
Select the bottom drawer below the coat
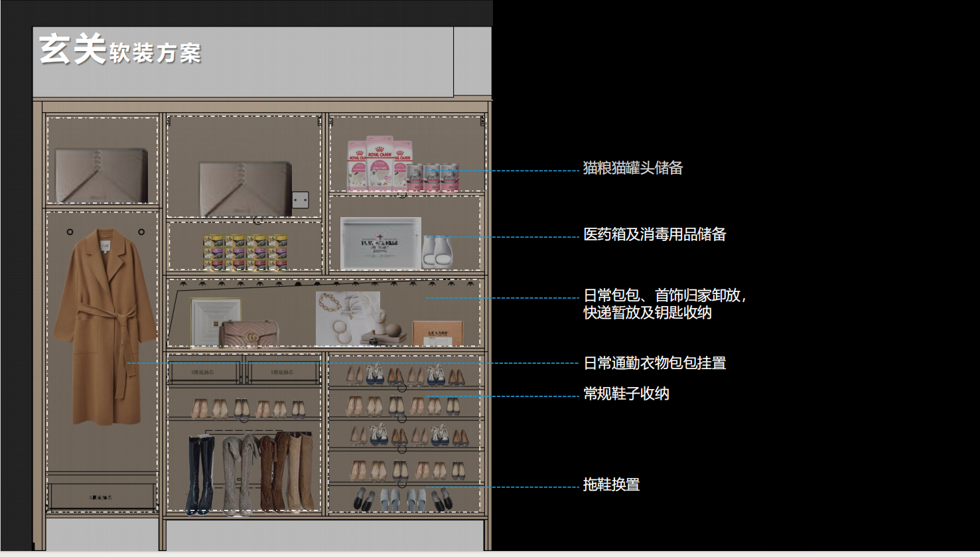tap(102, 496)
